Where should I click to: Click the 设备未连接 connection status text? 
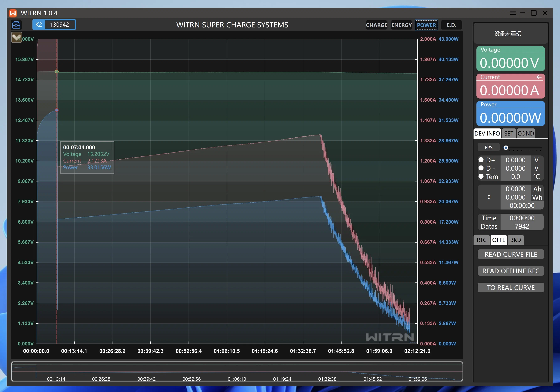point(508,33)
